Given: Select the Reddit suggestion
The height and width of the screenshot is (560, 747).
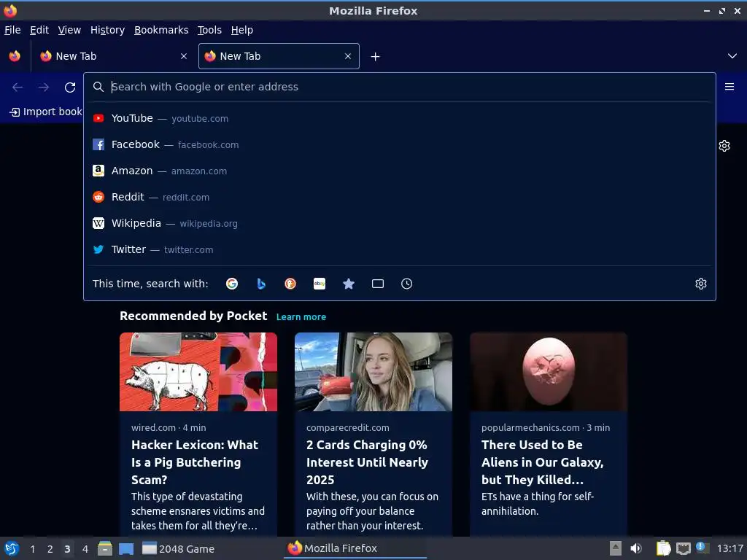Looking at the screenshot, I should point(399,197).
